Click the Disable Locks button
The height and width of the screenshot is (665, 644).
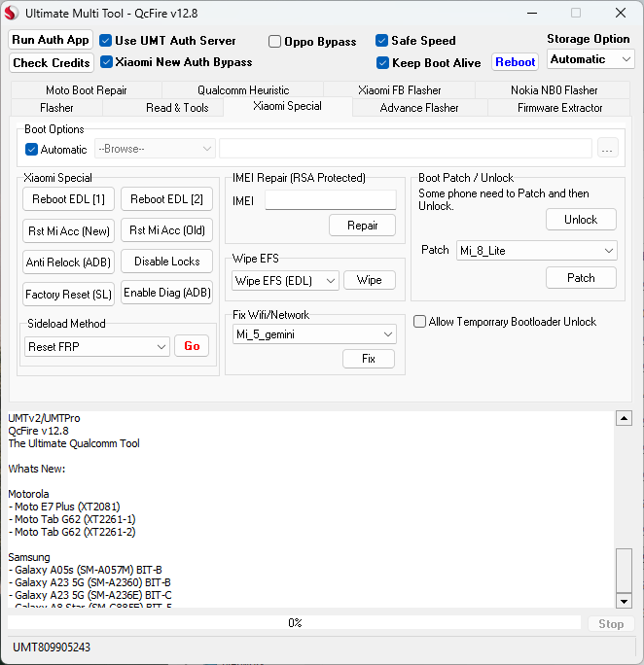166,262
